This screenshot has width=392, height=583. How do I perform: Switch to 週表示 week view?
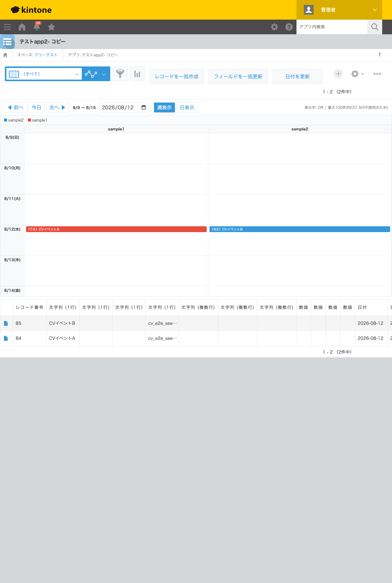pyautogui.click(x=164, y=107)
